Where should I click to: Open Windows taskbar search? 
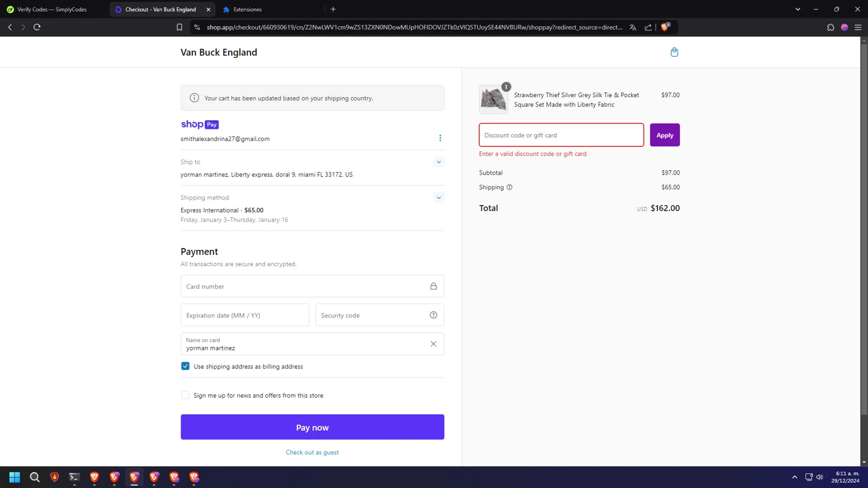[35, 477]
